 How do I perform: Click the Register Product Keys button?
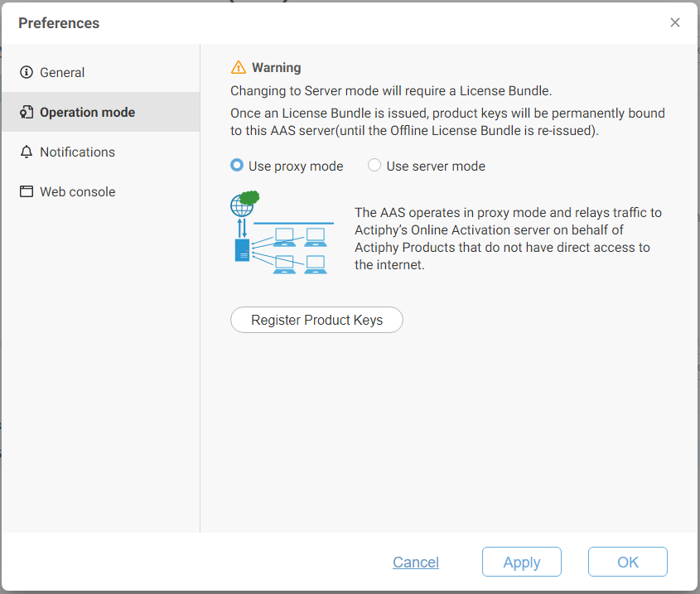coord(316,320)
